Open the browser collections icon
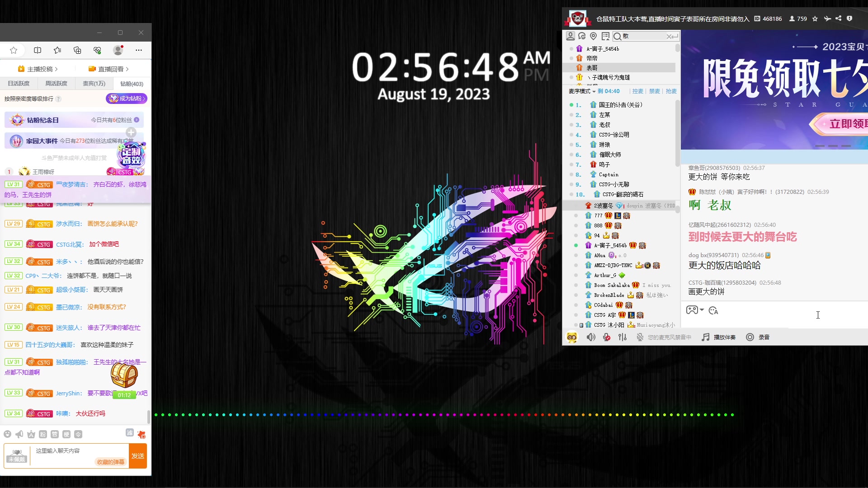 [77, 50]
